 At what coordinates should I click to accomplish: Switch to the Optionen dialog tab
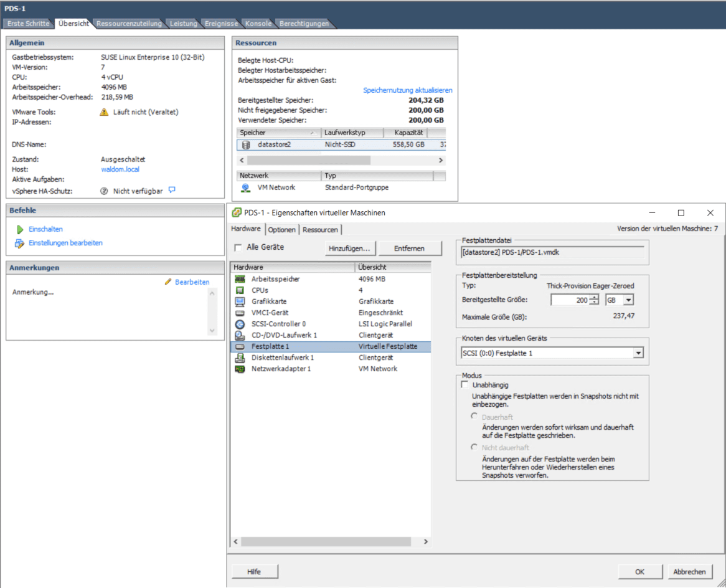click(281, 230)
